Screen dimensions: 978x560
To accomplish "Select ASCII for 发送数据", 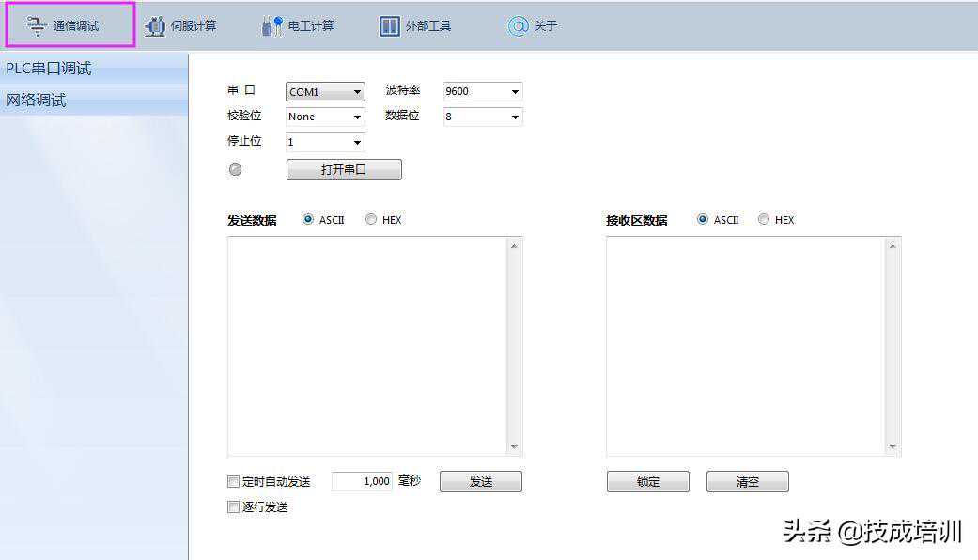I will tap(308, 220).
